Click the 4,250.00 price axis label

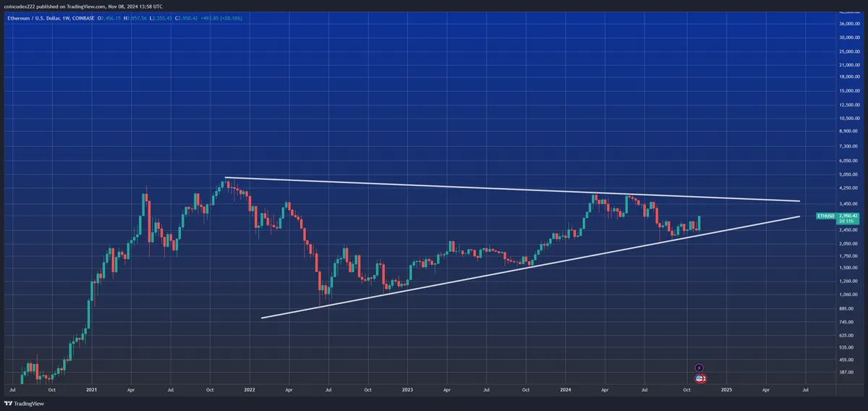pos(849,187)
